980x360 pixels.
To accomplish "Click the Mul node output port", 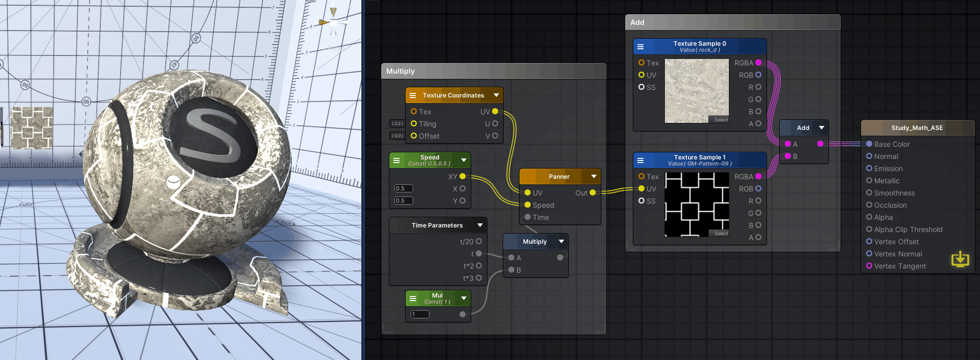I will point(463,315).
